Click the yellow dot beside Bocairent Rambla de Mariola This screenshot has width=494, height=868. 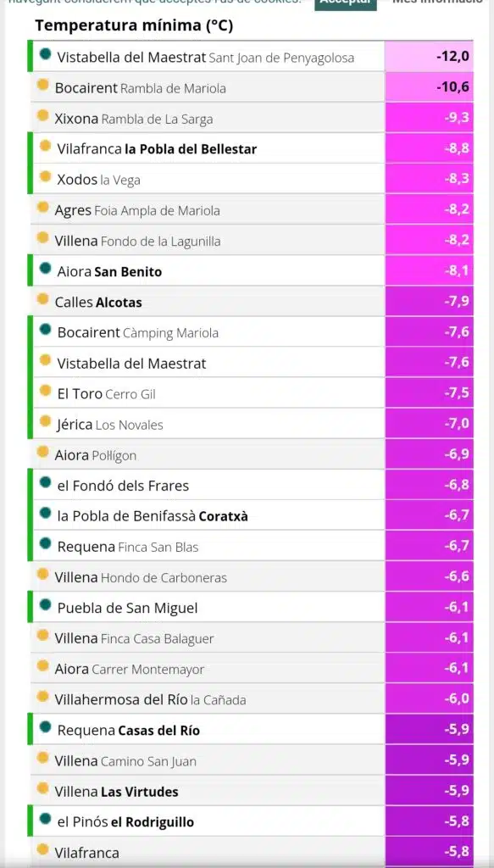point(42,86)
